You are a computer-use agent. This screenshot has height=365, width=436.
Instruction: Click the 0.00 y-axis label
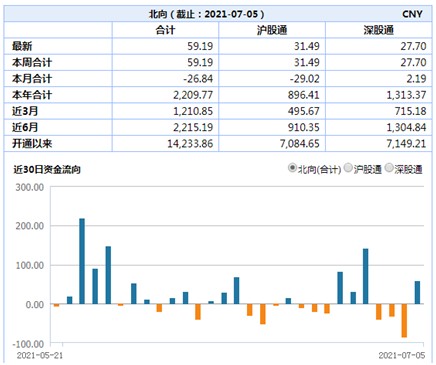click(35, 304)
